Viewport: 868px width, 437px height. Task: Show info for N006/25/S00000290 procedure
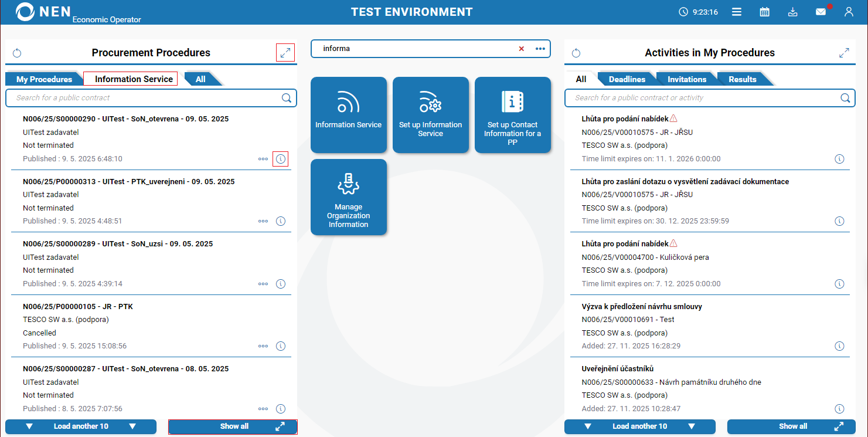281,159
